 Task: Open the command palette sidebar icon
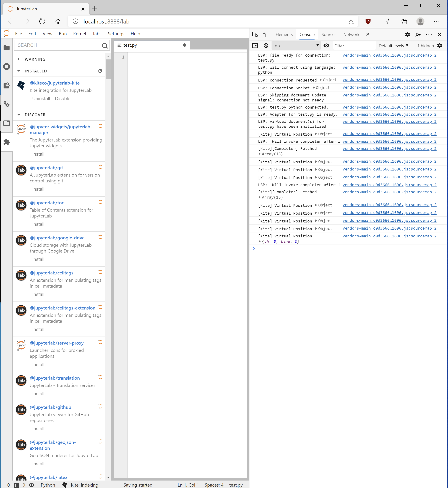[7, 85]
